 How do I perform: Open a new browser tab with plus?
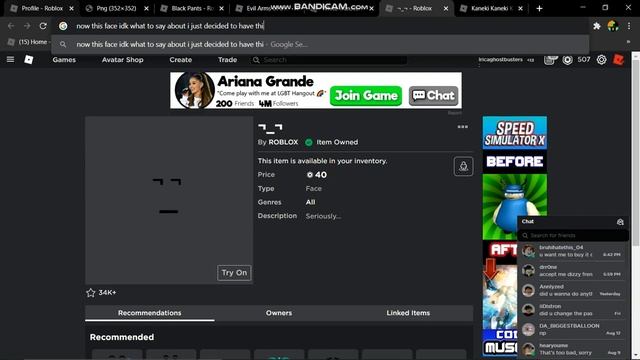point(539,8)
